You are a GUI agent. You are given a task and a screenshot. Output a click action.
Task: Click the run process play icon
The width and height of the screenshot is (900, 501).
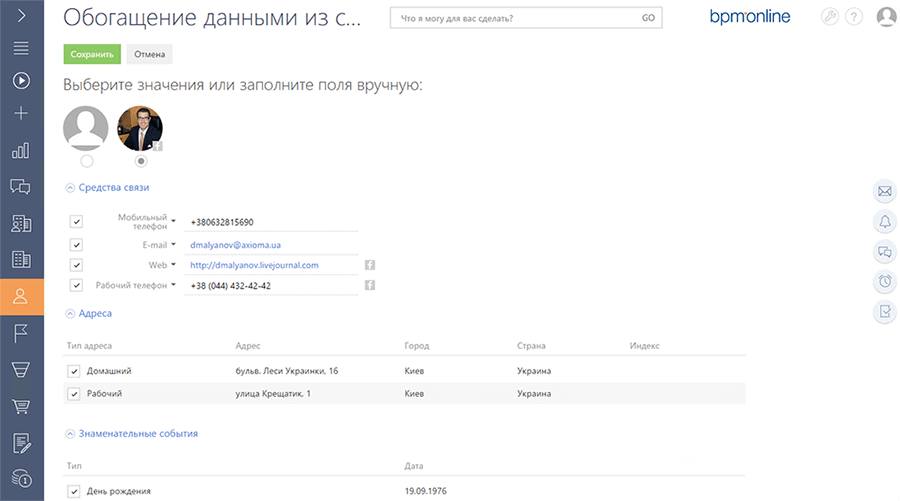(21, 80)
